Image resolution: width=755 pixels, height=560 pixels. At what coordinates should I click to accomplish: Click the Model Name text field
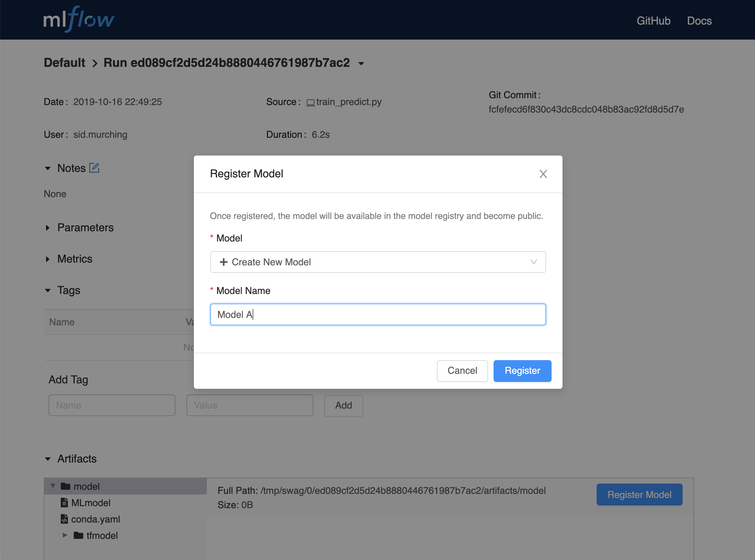[x=378, y=314]
